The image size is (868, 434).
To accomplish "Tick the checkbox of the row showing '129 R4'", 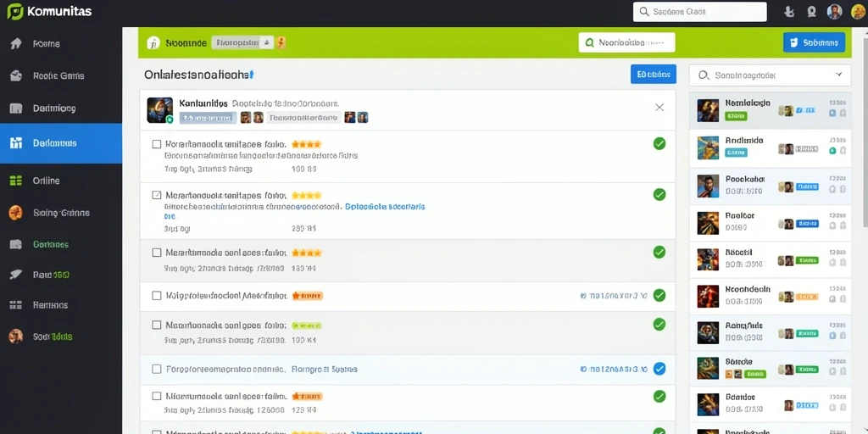I will (x=157, y=397).
